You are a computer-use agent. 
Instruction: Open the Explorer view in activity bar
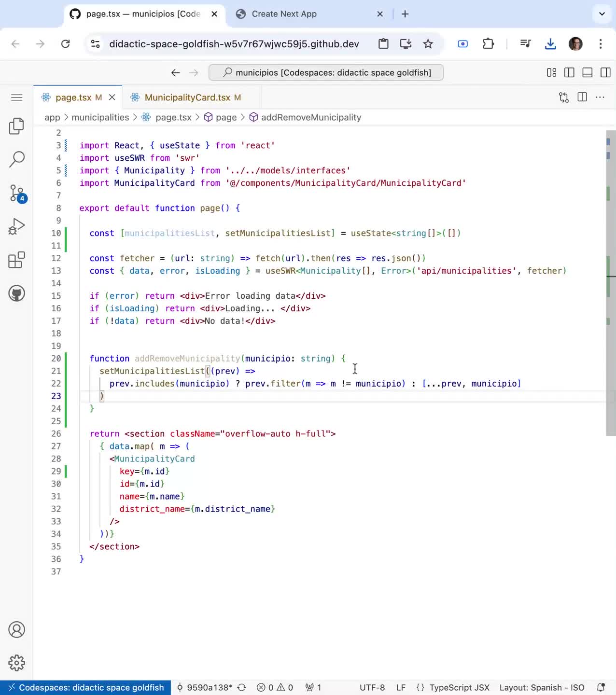16,126
